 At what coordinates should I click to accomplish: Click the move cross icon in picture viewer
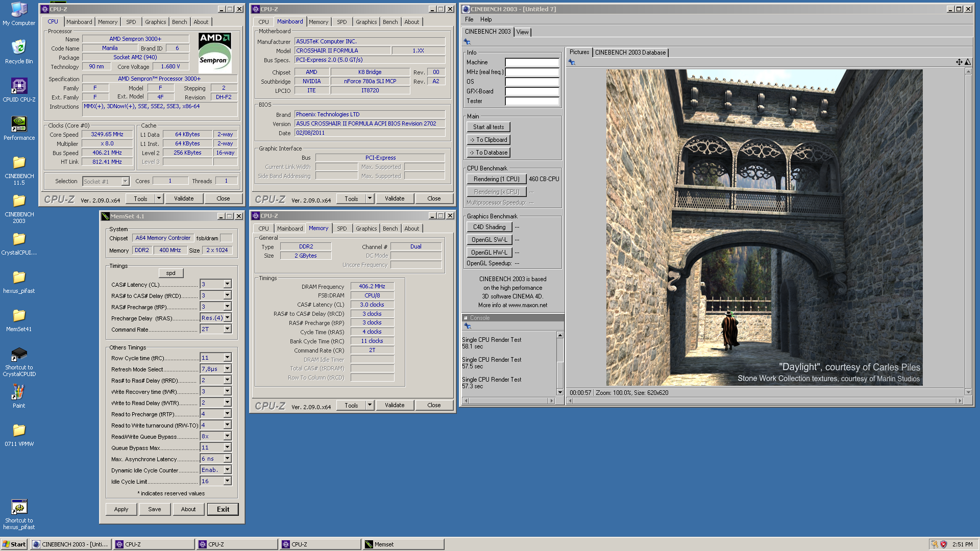point(959,62)
